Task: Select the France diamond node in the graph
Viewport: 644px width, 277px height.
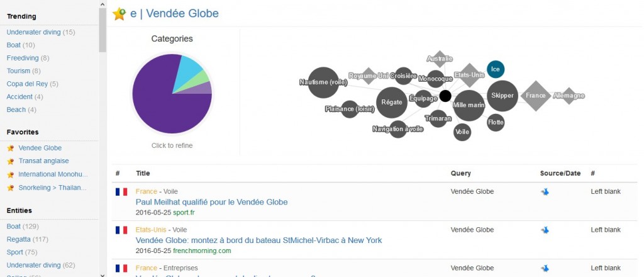Action: pyautogui.click(x=536, y=96)
